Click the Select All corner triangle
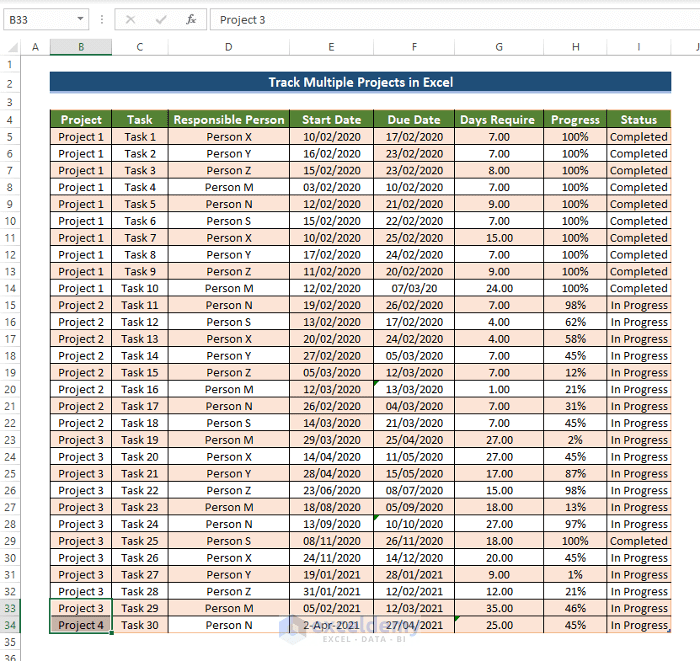 point(13,47)
